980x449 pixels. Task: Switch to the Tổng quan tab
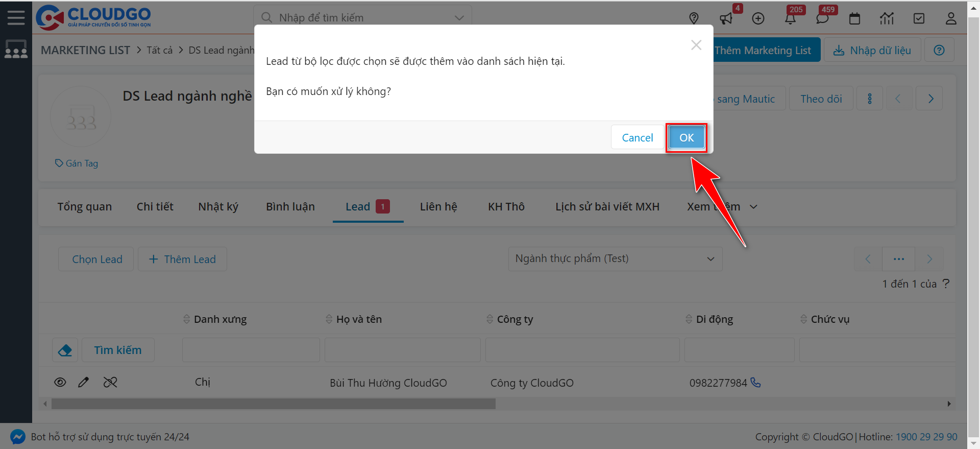coord(85,207)
